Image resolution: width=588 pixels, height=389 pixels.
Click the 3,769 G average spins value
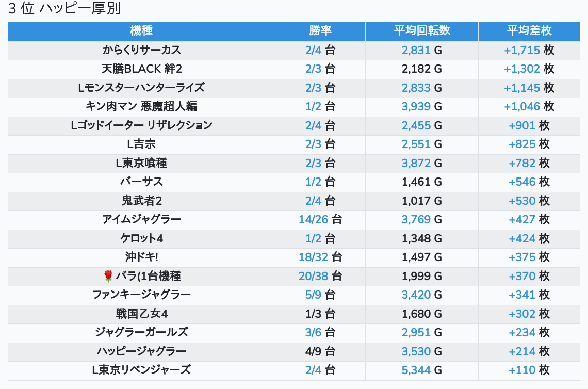pos(422,219)
